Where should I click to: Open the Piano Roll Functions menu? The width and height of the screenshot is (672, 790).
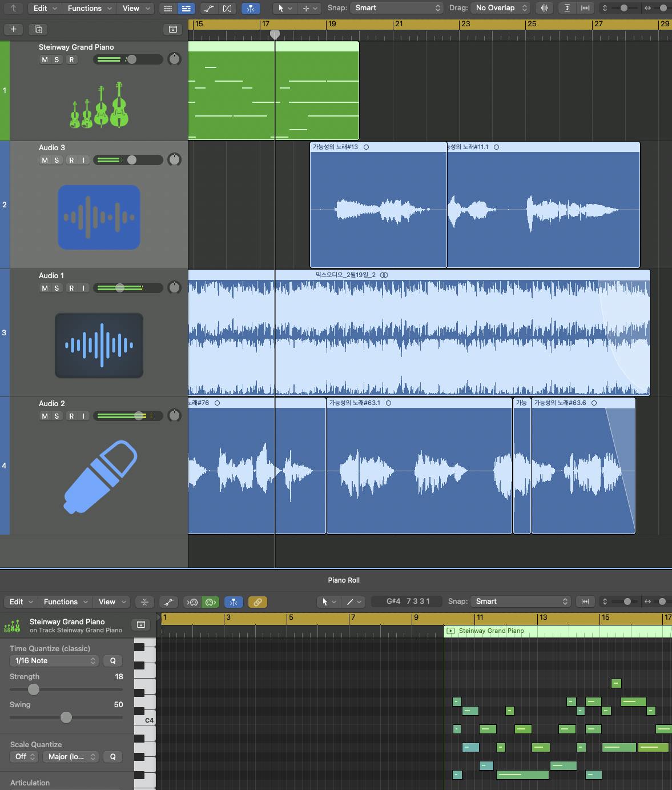click(66, 601)
